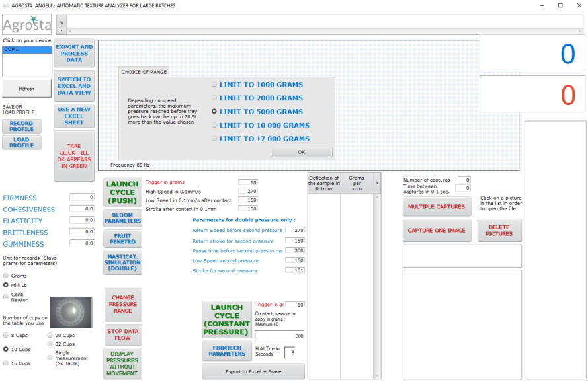Click Grams per mm column header
Viewport: 588px width, 382px height.
pyautogui.click(x=357, y=183)
